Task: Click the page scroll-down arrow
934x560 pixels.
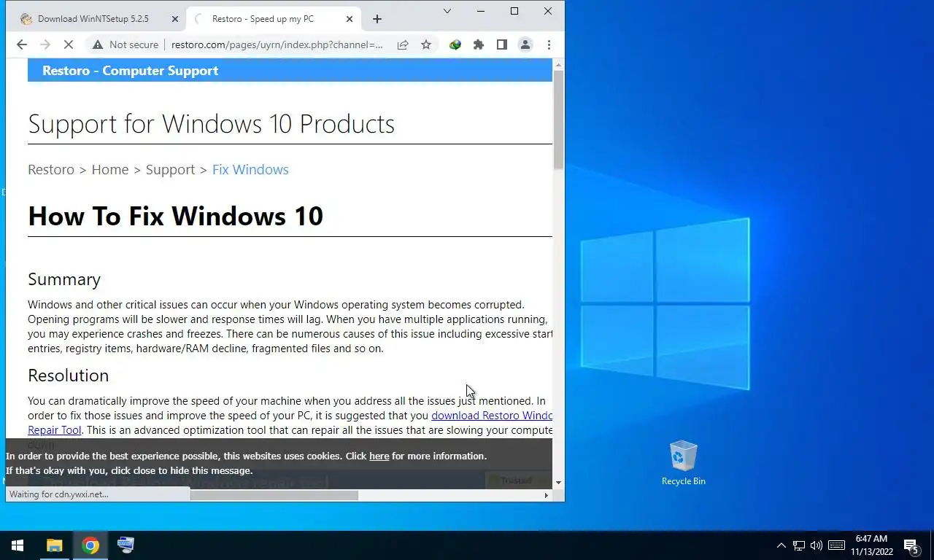Action: point(558,482)
